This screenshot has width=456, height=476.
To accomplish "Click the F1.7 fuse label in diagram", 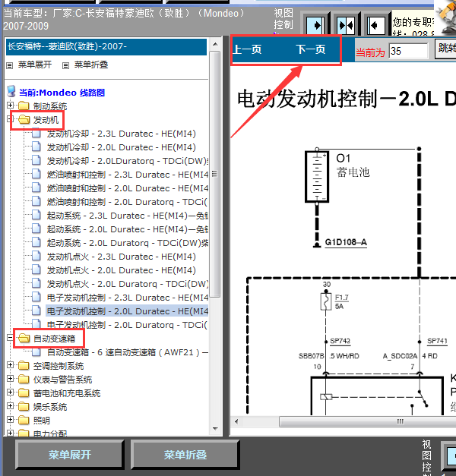I will (342, 298).
